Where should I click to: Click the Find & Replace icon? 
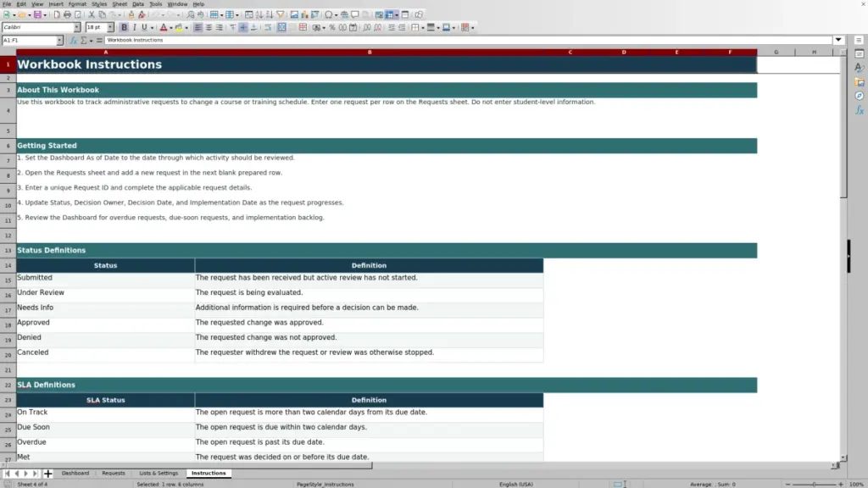(191, 14)
